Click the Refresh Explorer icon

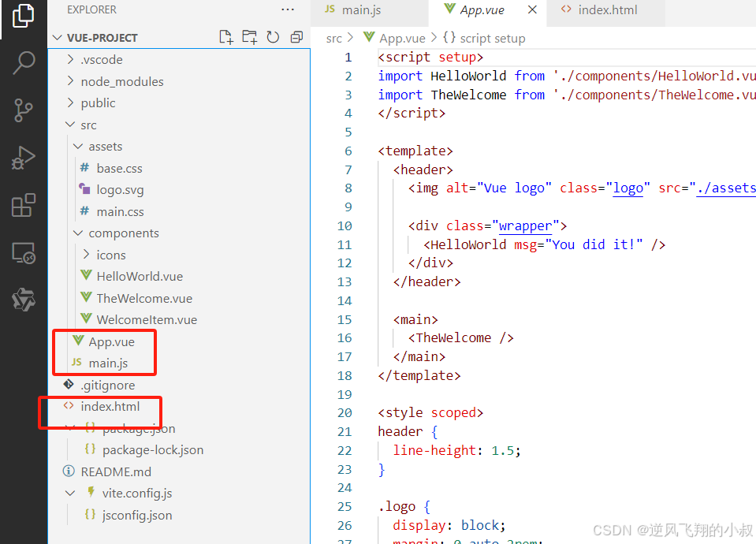pyautogui.click(x=273, y=37)
